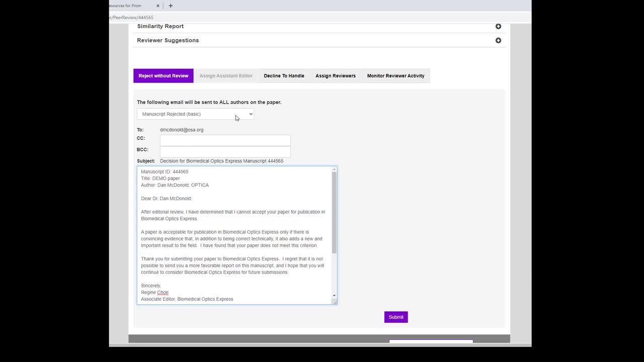
Task: Close the browser tab
Action: tap(158, 6)
